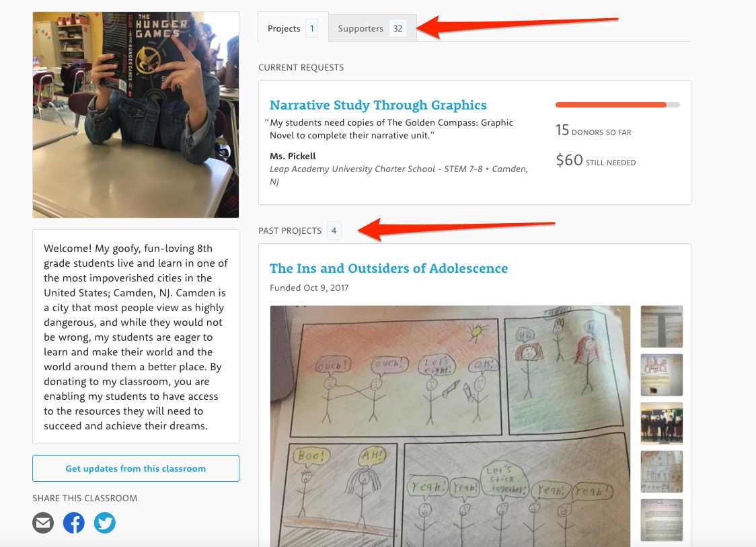Click the Past Projects count badge 4
756x547 pixels.
click(334, 230)
